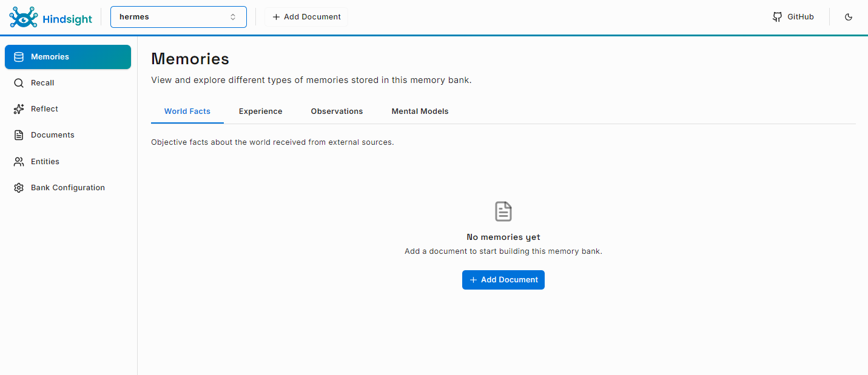This screenshot has width=868, height=375.
Task: Click Add Document in the top bar
Action: coord(306,17)
